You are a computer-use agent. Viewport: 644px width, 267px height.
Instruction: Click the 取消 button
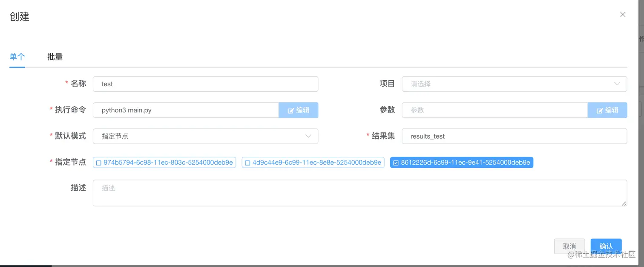[x=569, y=247]
